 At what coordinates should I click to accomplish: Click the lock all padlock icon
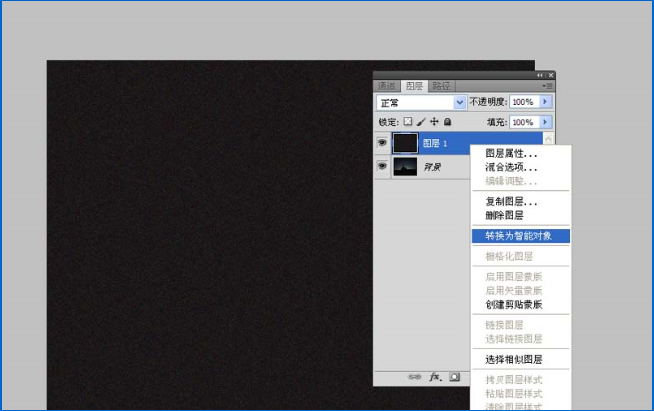pyautogui.click(x=447, y=122)
